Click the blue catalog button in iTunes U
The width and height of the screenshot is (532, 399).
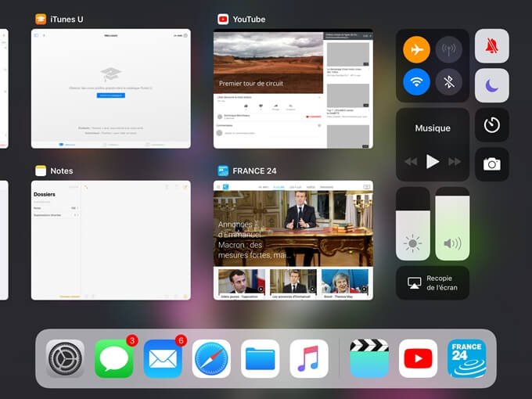(x=111, y=95)
